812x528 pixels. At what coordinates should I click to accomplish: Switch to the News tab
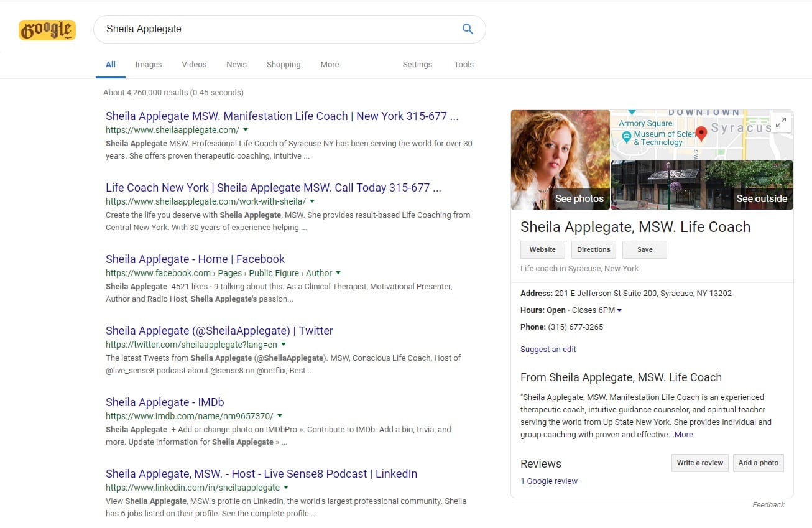coord(236,65)
